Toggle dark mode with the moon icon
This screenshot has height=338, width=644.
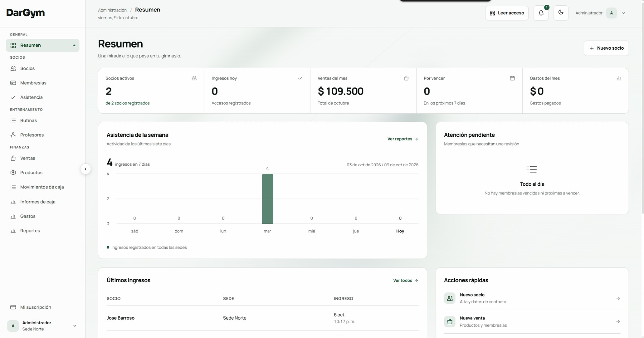pos(561,13)
